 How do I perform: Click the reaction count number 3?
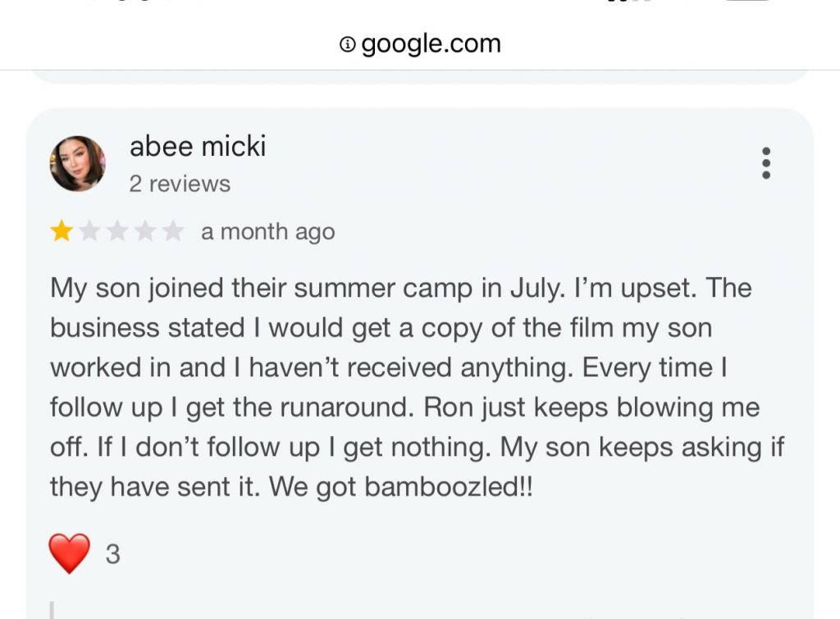click(112, 554)
